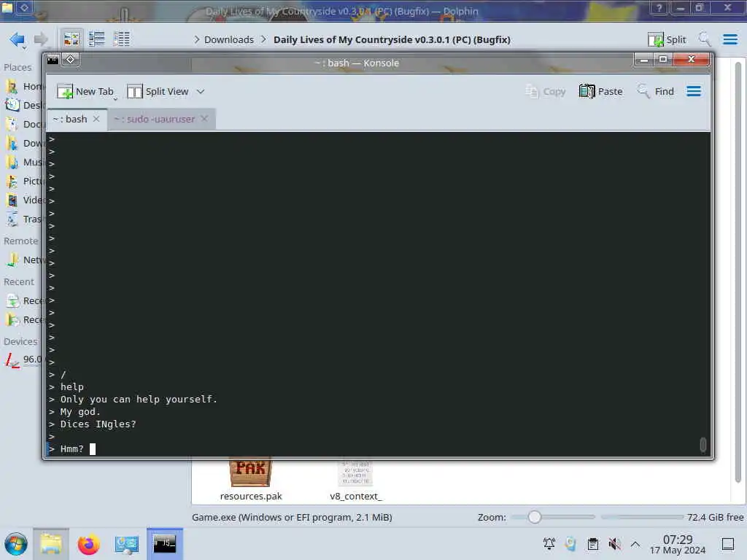Open Konsole hamburger menu
This screenshot has width=747, height=560.
[x=694, y=91]
